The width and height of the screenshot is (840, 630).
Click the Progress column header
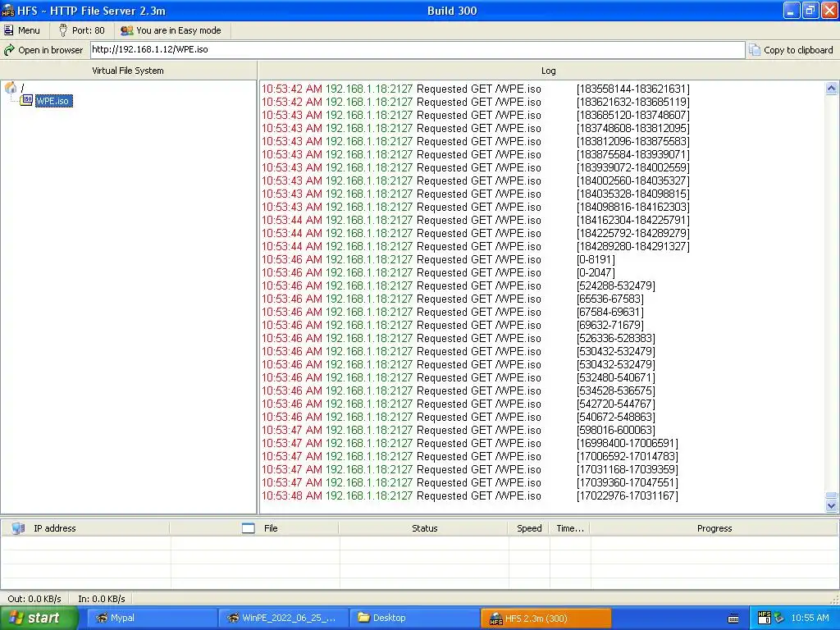(714, 528)
